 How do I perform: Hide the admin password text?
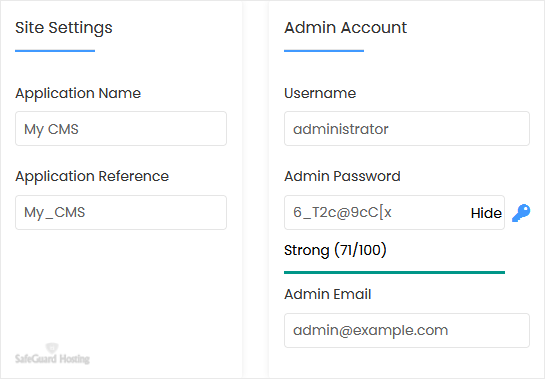486,213
